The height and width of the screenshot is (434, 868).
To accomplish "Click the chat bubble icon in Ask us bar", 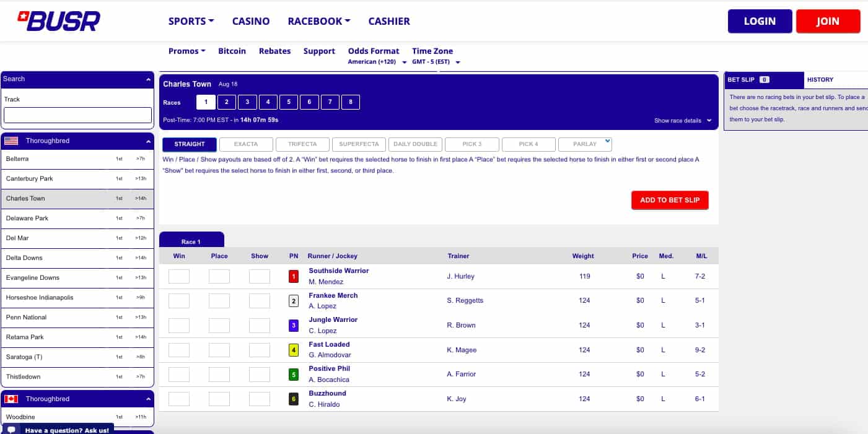I will coord(11,430).
